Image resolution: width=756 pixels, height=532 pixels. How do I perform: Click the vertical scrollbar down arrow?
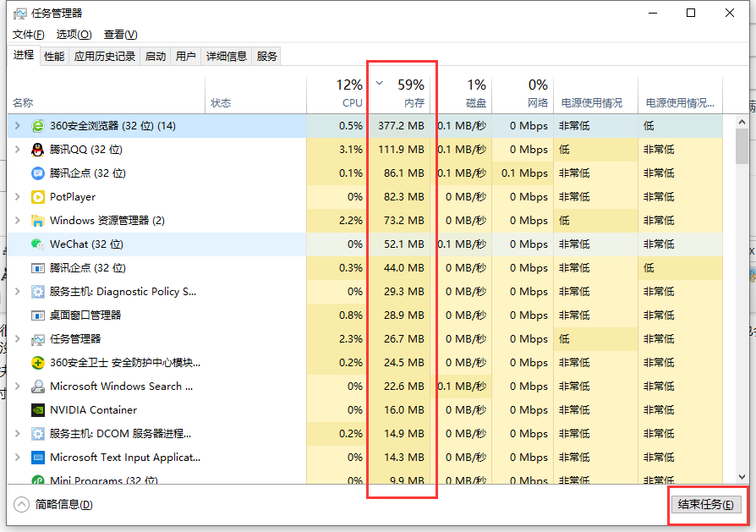click(x=742, y=476)
